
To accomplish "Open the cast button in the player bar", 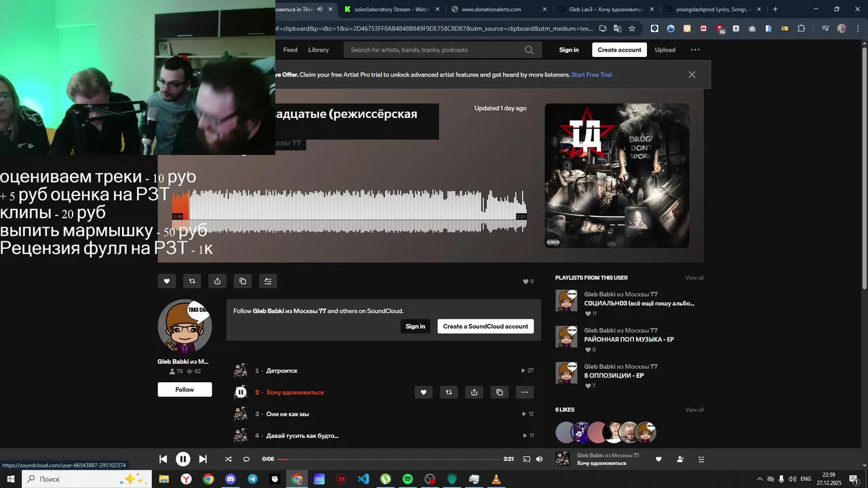I will tap(526, 459).
